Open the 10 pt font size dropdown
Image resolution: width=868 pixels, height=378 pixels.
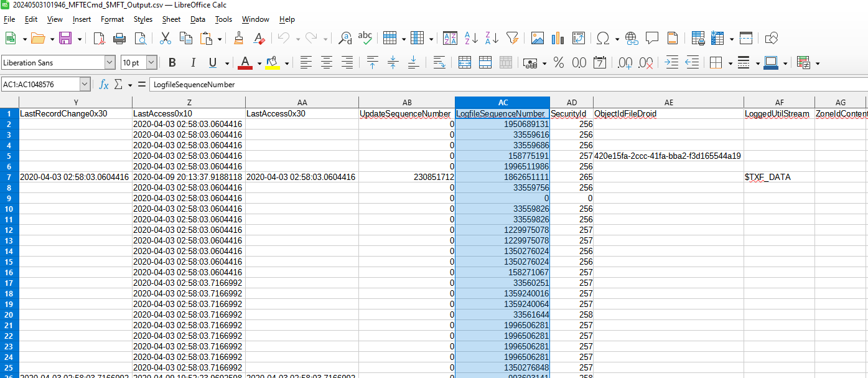(151, 63)
